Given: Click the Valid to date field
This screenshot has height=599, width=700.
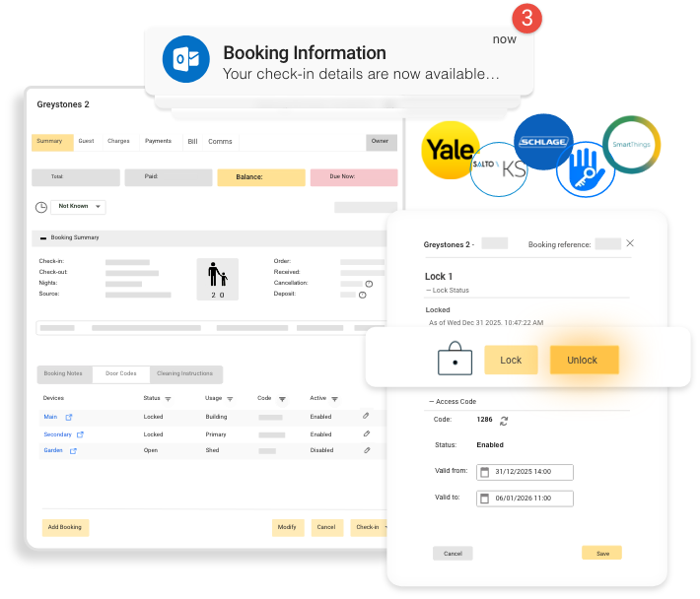Looking at the screenshot, I should [525, 499].
